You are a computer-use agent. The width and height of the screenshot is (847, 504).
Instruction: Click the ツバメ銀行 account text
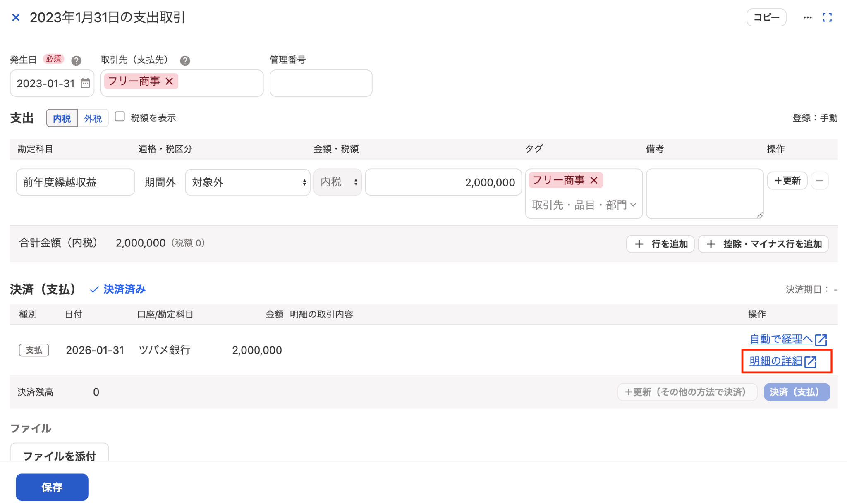coord(165,350)
